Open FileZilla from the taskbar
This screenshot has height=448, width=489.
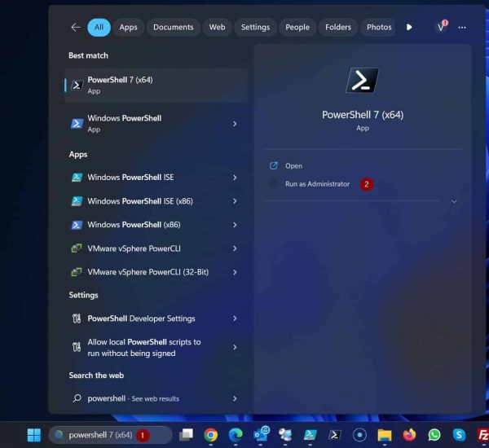click(x=482, y=435)
